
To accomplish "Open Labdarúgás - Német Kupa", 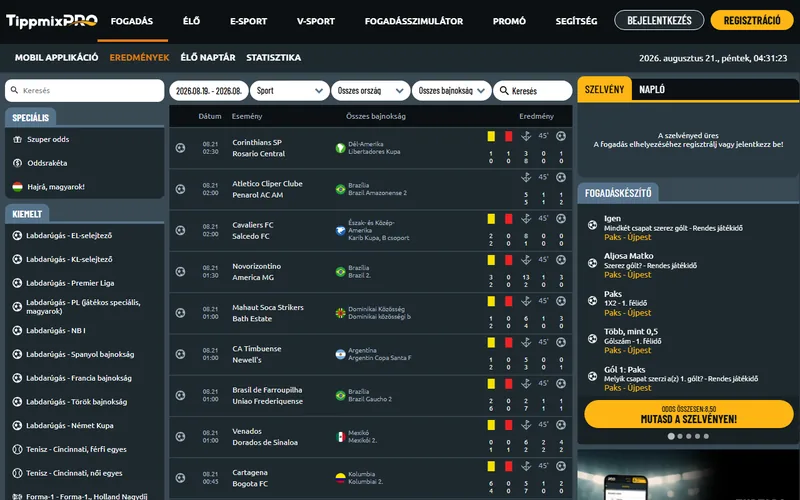I will 69,426.
